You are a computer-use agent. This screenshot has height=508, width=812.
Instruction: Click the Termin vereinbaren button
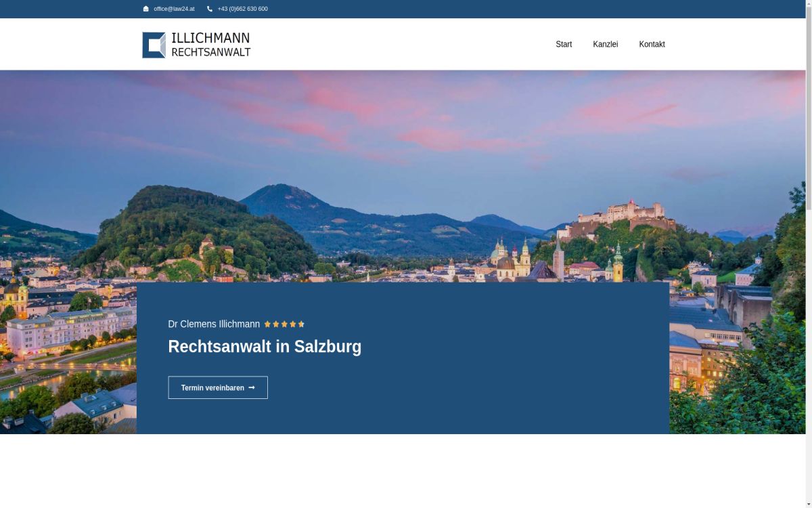218,387
